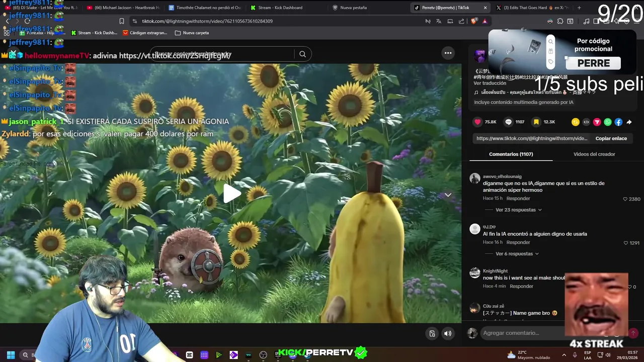Image resolution: width=644 pixels, height=362 pixels.
Task: Open awevo_elholounaig's profile avatar
Action: click(474, 178)
